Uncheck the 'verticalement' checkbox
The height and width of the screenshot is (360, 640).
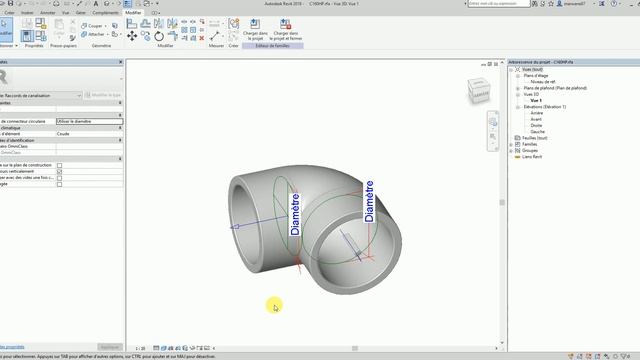tap(60, 171)
